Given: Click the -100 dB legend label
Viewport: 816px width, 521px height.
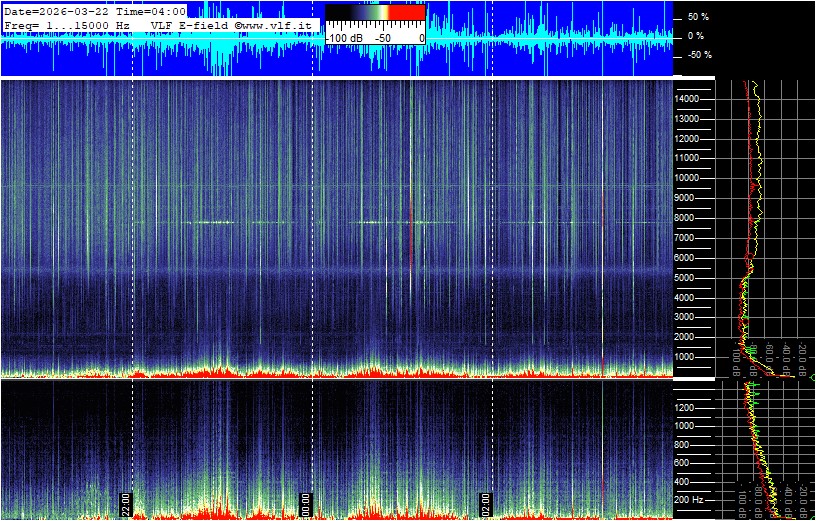Looking at the screenshot, I should click(345, 38).
